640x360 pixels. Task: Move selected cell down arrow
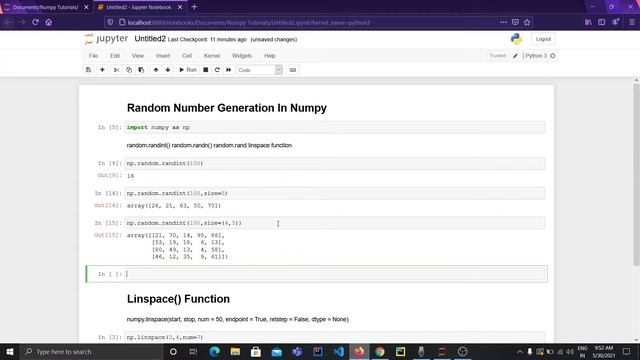pyautogui.click(x=168, y=70)
